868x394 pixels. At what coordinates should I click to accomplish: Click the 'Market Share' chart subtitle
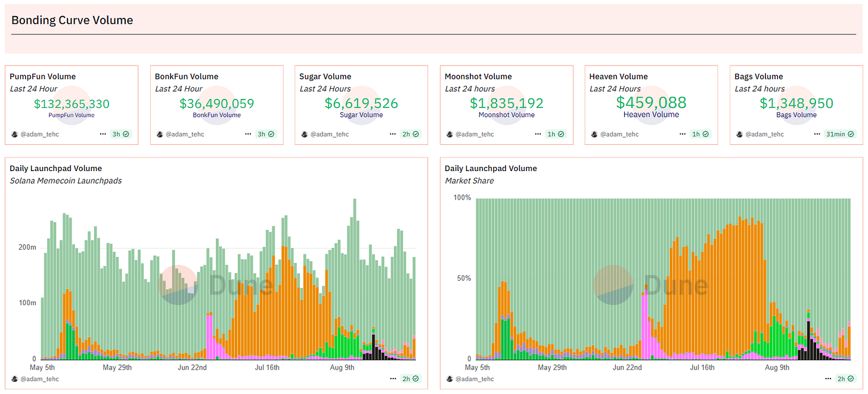pos(469,181)
